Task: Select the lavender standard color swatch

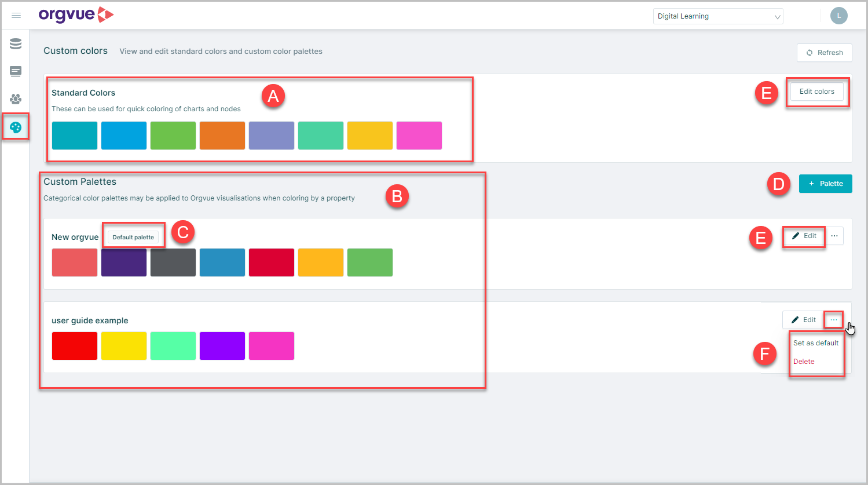Action: [x=272, y=136]
